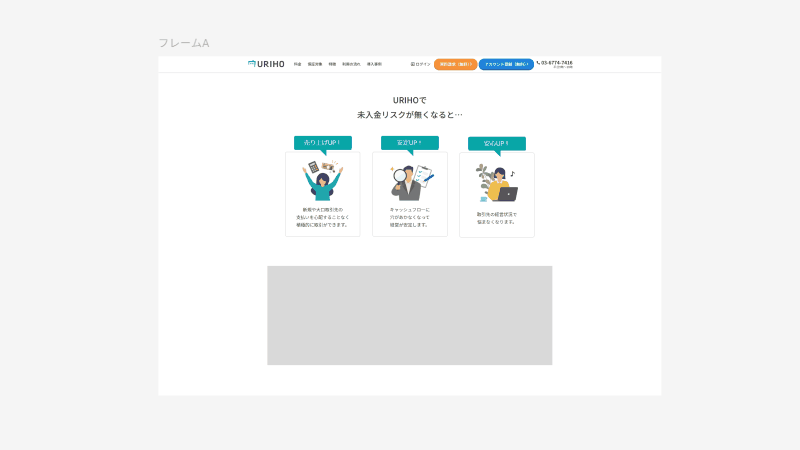This screenshot has height=450, width=800.
Task: Click the phone number 03-6774-7416
Action: coord(555,63)
